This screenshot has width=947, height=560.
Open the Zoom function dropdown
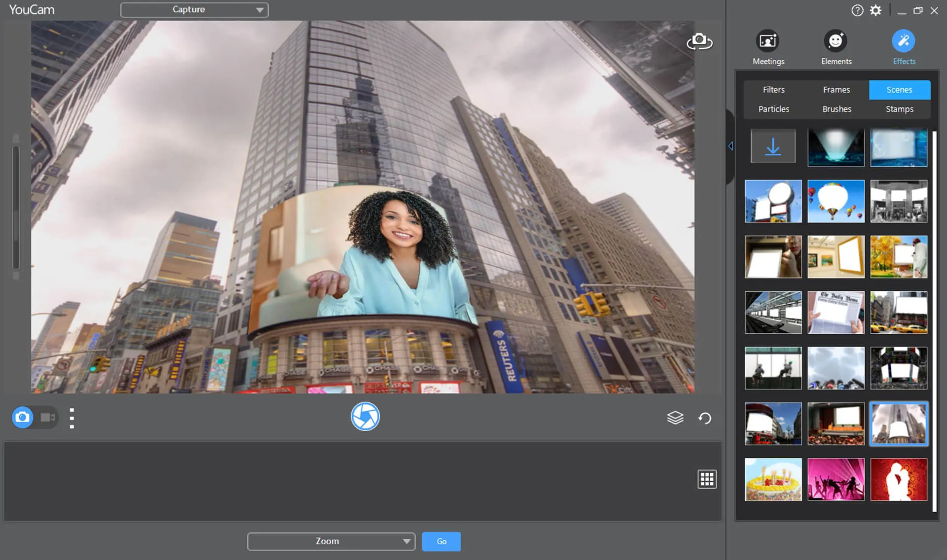(x=330, y=541)
